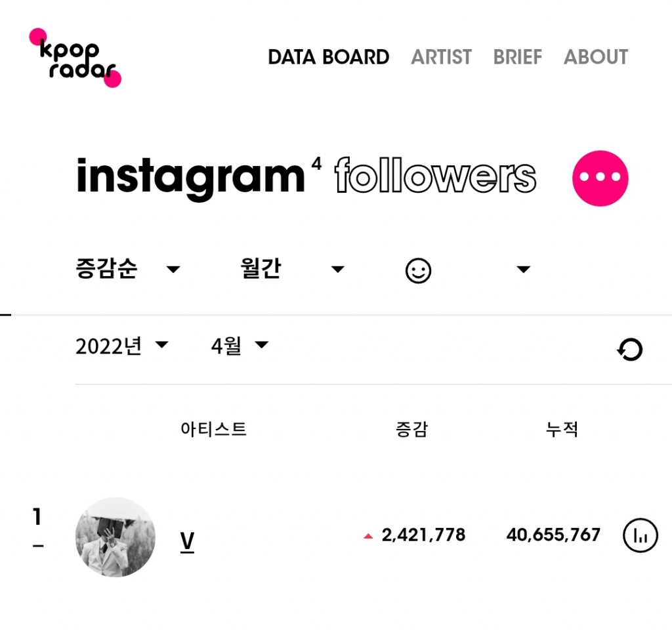Go to the BRIEF section
This screenshot has width=672, height=633.
click(518, 57)
